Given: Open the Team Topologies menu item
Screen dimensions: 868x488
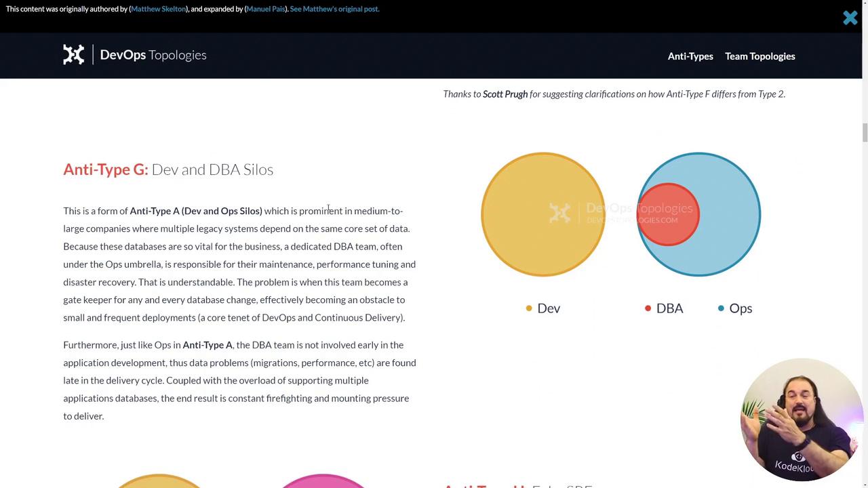Looking at the screenshot, I should click(x=759, y=56).
